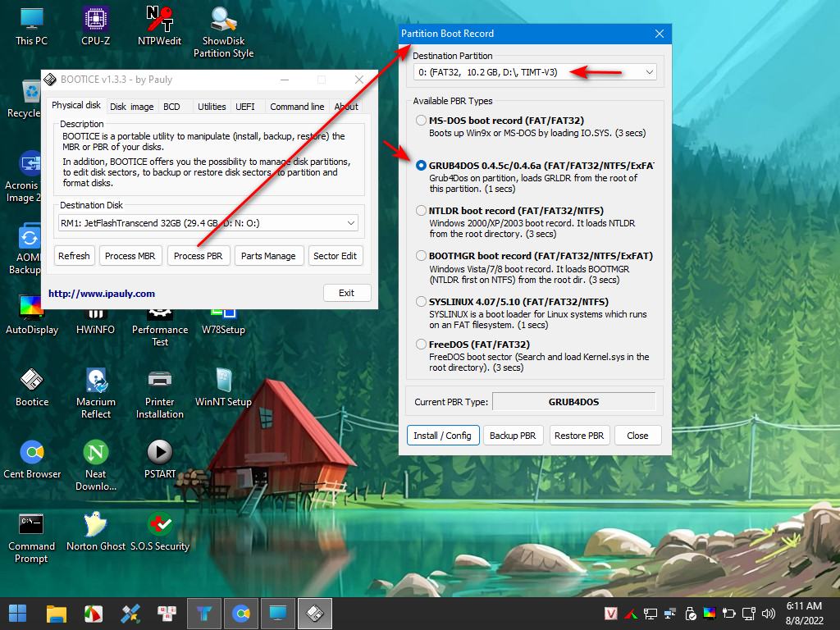Viewport: 840px width, 630px height.
Task: Close the Partition Boot Record dialog
Action: point(660,34)
